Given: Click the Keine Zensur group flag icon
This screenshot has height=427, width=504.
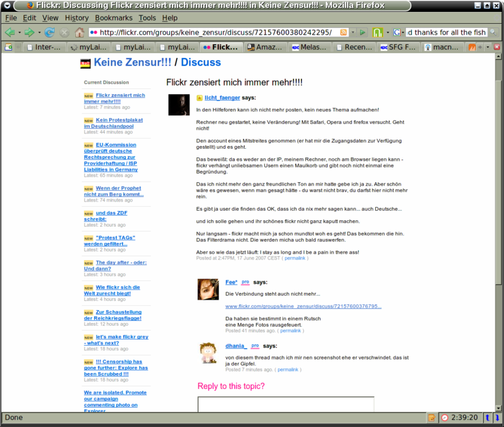Looking at the screenshot, I should tap(85, 63).
